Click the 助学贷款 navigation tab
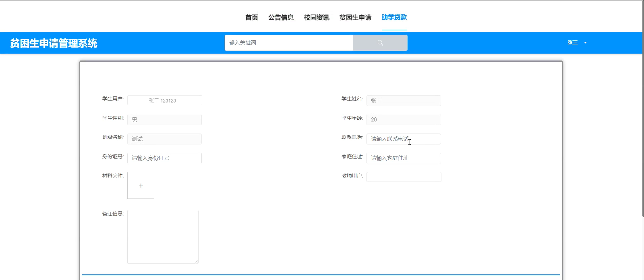 tap(394, 17)
